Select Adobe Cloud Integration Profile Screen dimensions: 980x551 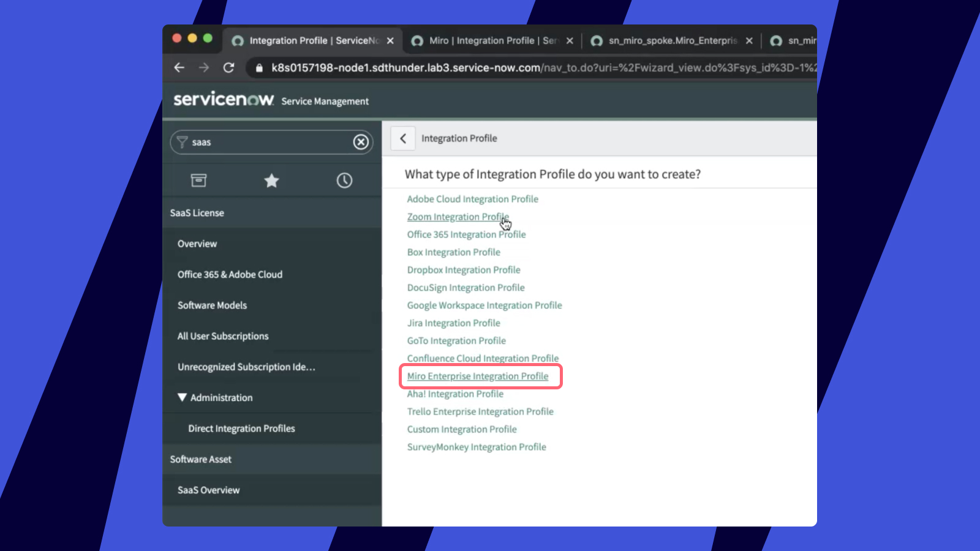point(472,199)
